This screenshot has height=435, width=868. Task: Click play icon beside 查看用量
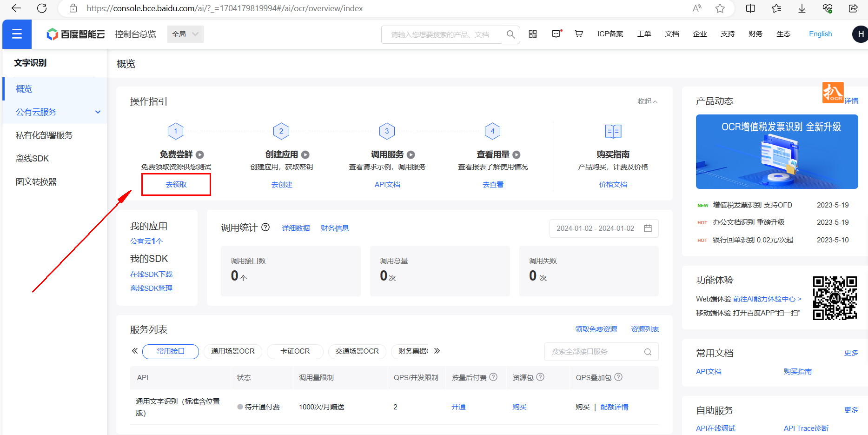click(x=517, y=155)
